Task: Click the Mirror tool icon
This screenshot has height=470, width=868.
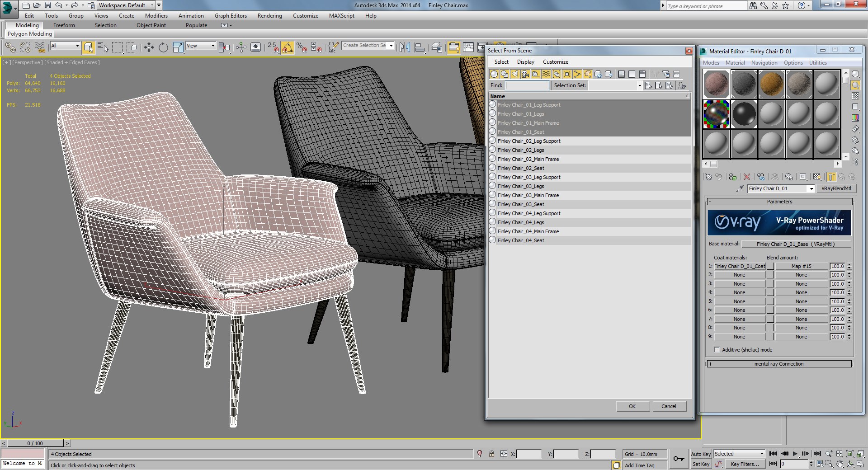Action: tap(405, 47)
